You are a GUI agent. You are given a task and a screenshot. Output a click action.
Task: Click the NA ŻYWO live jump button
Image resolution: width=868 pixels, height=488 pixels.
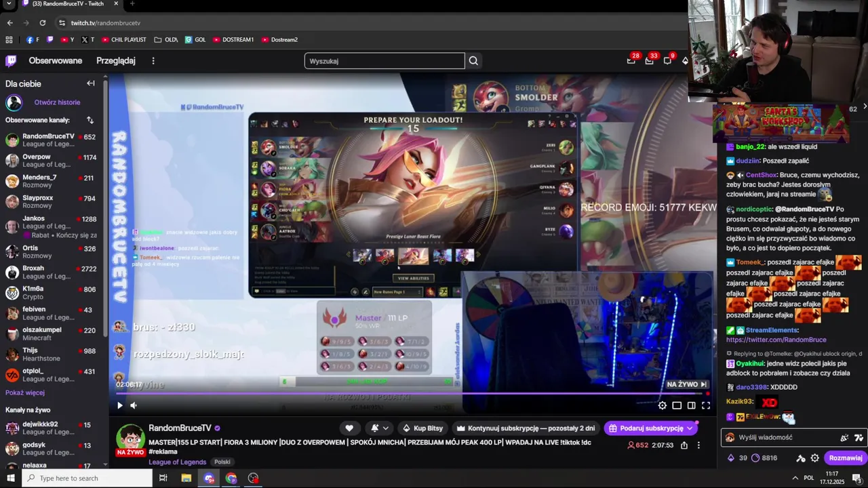pos(686,384)
